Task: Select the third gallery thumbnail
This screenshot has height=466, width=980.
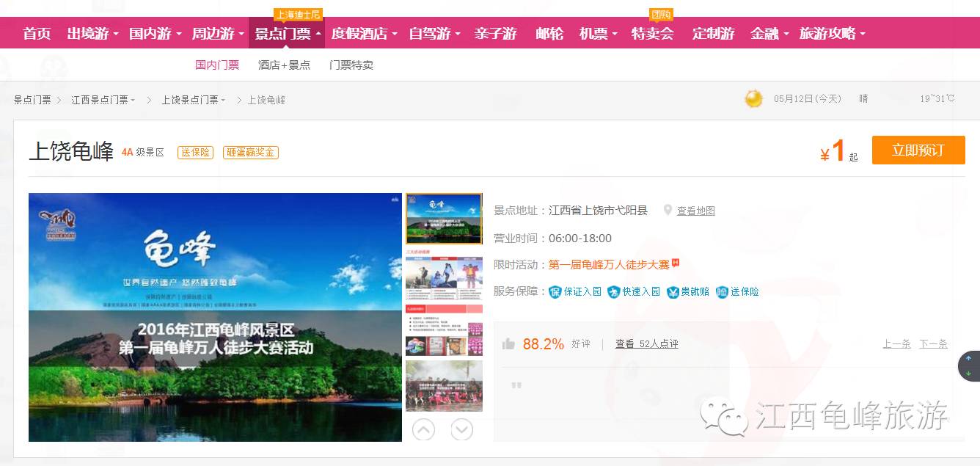Action: pyautogui.click(x=444, y=330)
